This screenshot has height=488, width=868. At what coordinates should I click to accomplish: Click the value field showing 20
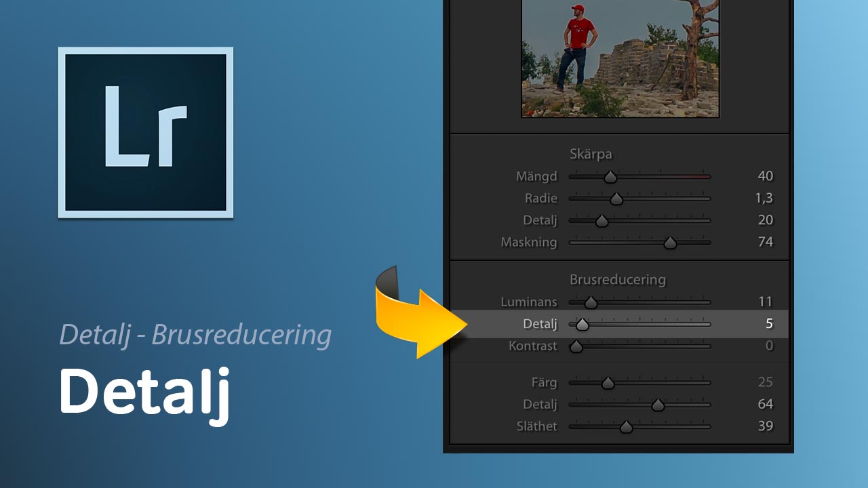pyautogui.click(x=765, y=220)
